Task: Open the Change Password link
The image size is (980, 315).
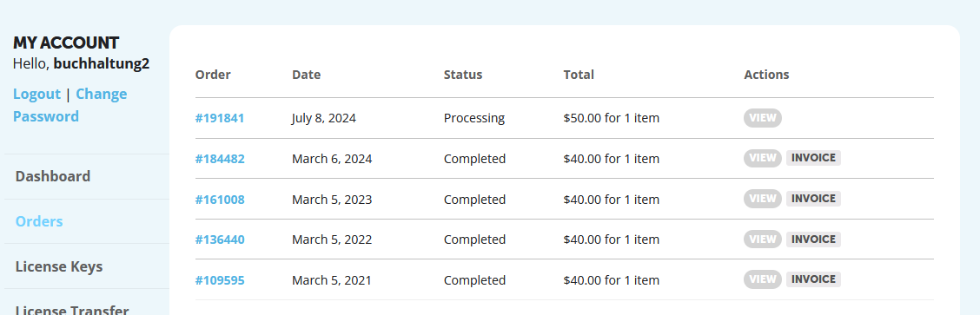Action: click(70, 105)
